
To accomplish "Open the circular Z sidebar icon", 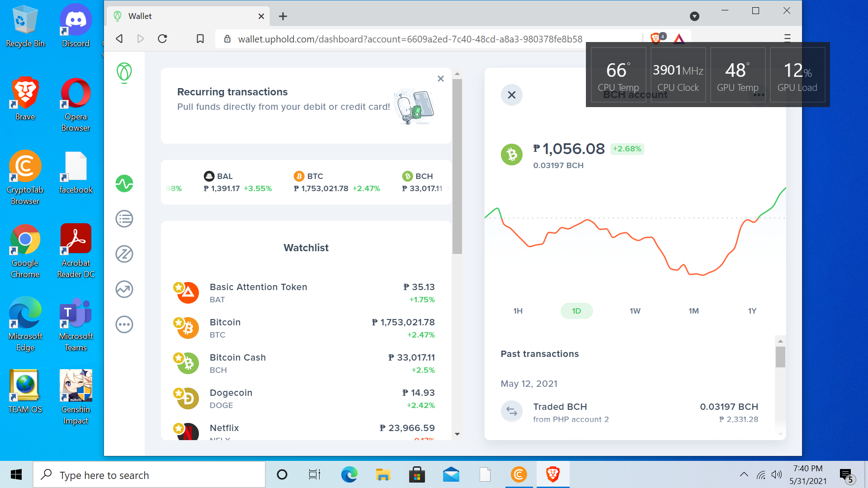I will [124, 254].
